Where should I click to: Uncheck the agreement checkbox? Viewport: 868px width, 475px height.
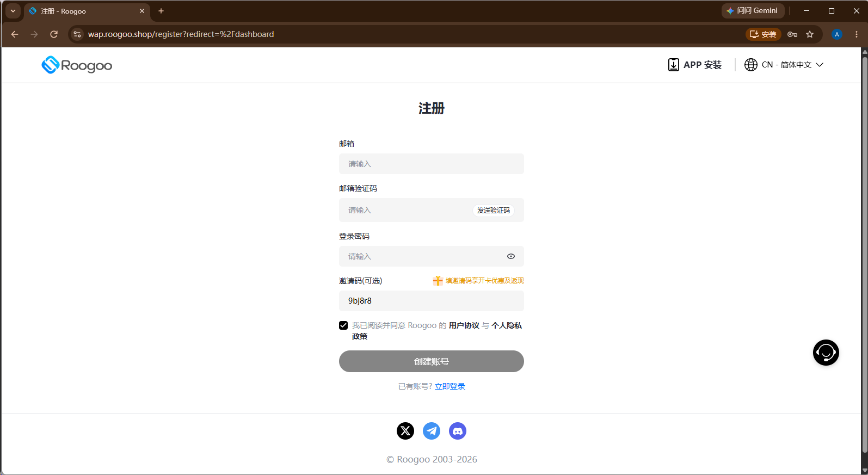(x=343, y=325)
